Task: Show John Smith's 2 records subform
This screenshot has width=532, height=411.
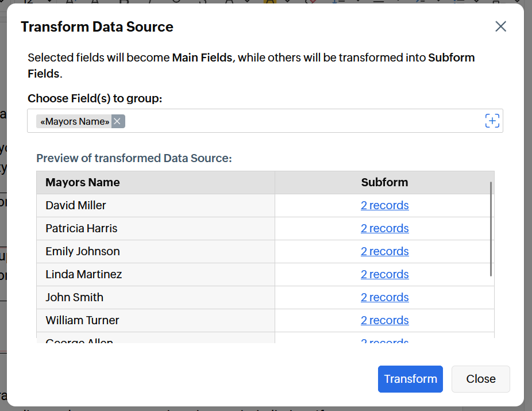Action: pos(384,297)
